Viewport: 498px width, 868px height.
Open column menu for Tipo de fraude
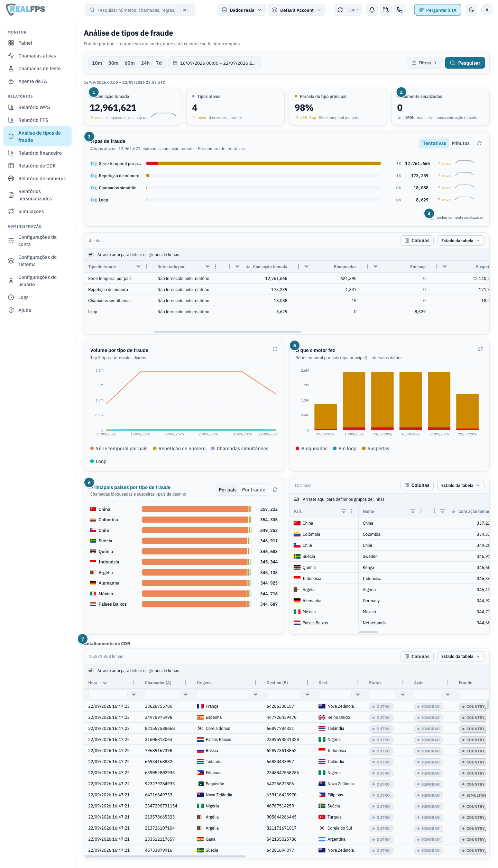(146, 267)
